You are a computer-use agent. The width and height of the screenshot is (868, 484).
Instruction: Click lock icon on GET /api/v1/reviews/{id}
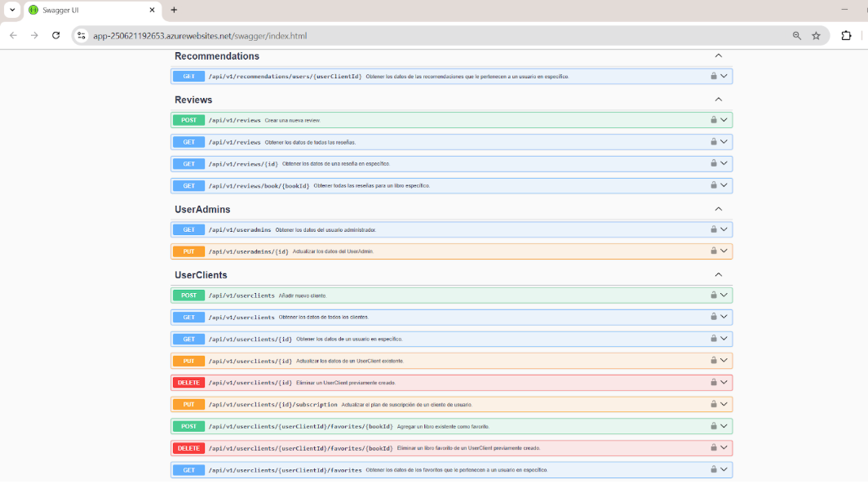coord(714,163)
